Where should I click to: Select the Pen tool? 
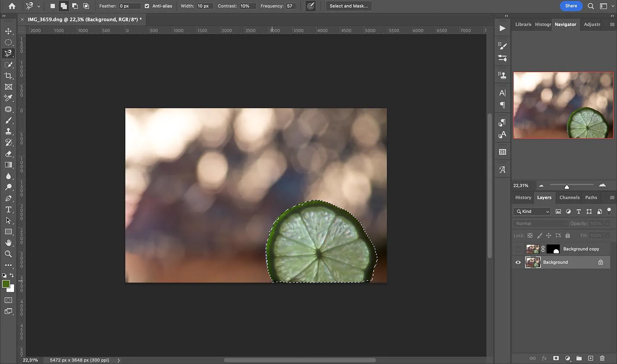(x=8, y=198)
